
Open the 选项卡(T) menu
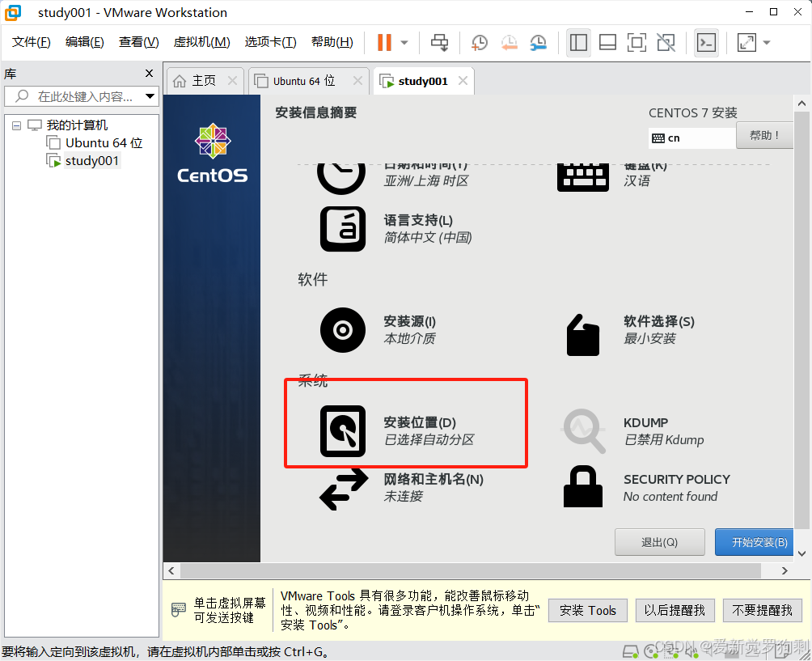pos(270,42)
